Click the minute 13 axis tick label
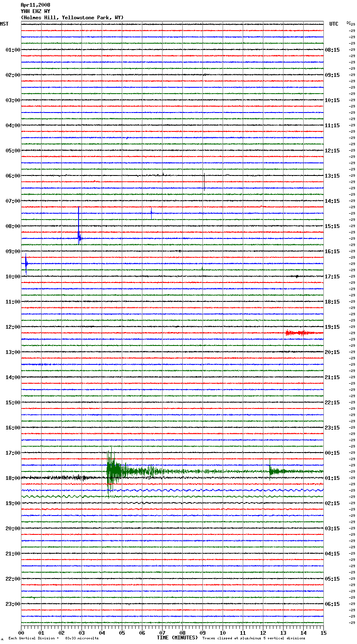The image size is (357, 644). [x=283, y=633]
